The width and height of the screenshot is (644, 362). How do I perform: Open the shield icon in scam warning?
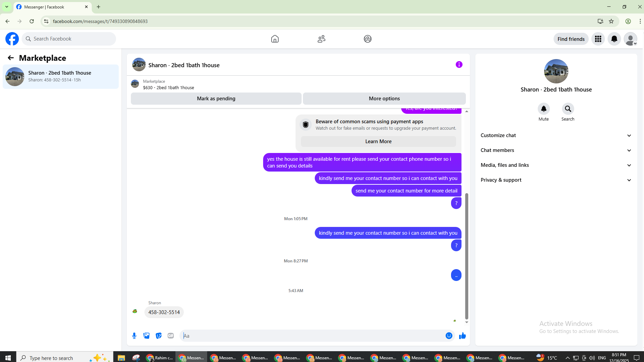pyautogui.click(x=306, y=125)
